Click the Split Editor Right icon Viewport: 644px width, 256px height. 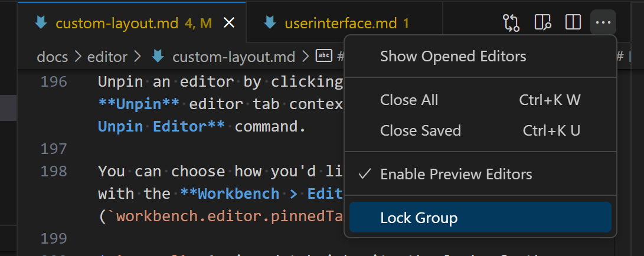(x=573, y=23)
